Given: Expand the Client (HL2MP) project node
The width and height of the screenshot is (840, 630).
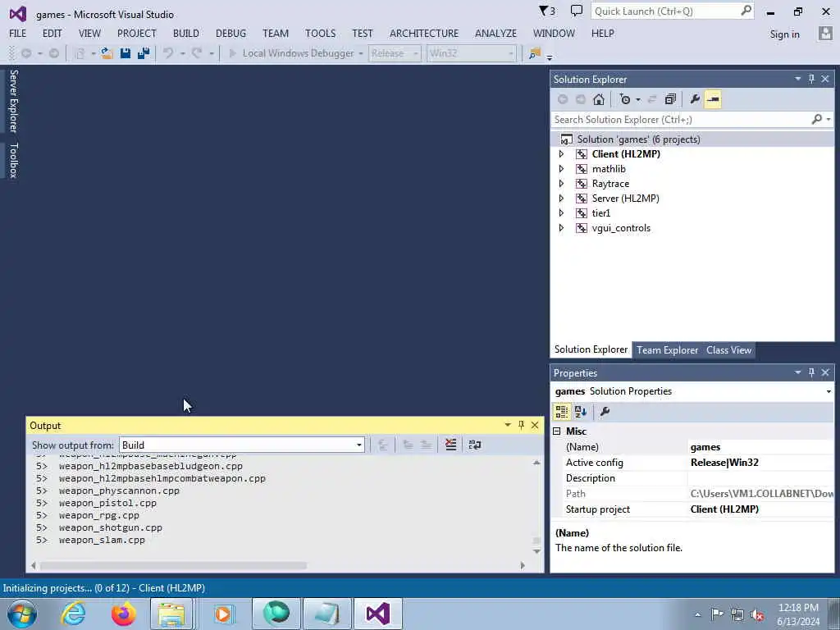Looking at the screenshot, I should (x=561, y=153).
